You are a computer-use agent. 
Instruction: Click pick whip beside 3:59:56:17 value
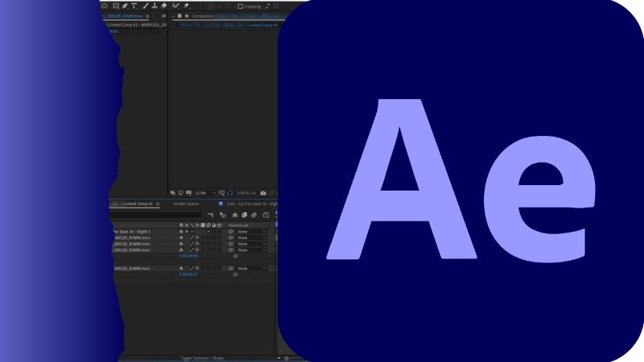[235, 274]
